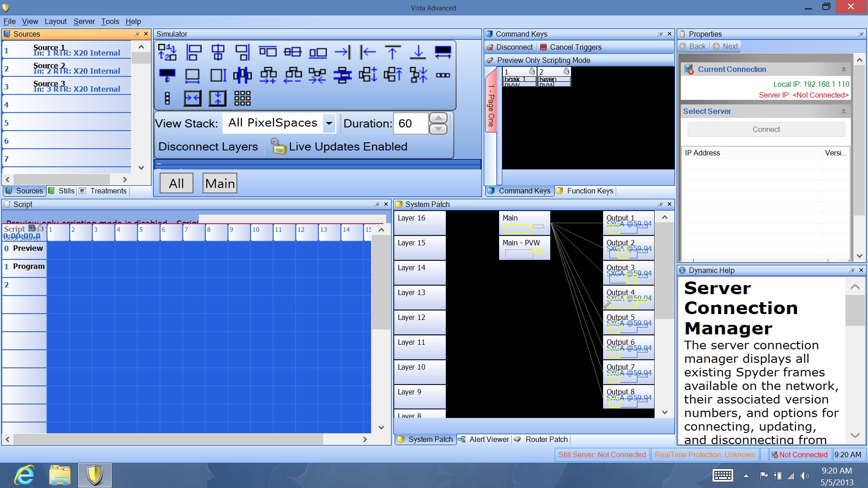Click Dynamic Help scroll down chevron
868x488 pixels.
pos(855,435)
